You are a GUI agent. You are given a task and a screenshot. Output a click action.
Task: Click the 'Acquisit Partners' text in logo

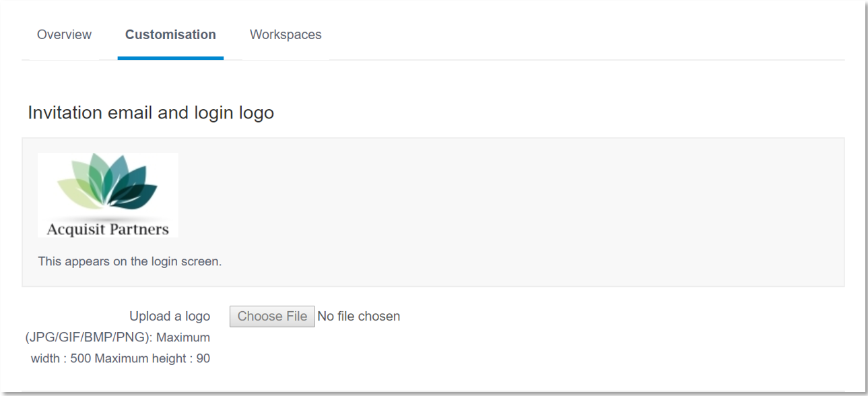click(108, 229)
